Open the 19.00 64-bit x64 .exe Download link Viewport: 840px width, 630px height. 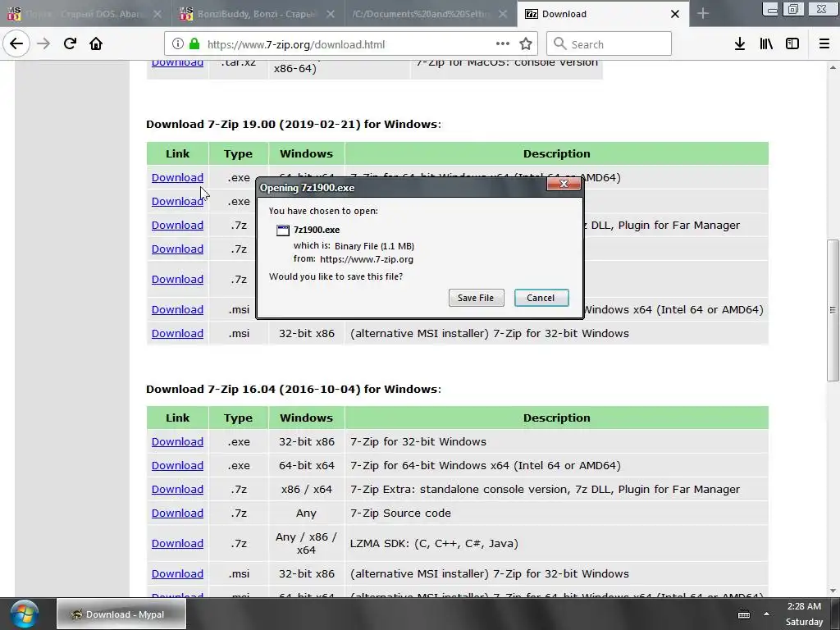click(x=177, y=177)
